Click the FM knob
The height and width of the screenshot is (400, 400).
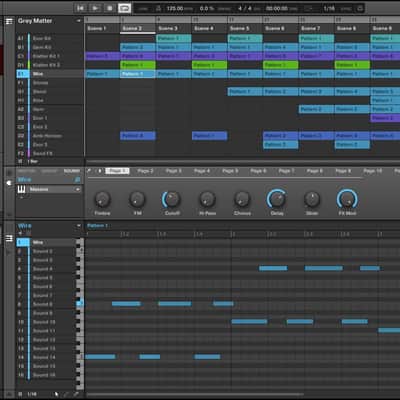coord(137,199)
